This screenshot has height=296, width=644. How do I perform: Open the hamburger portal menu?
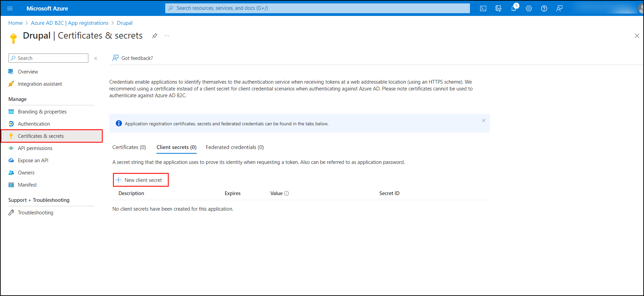coord(10,8)
